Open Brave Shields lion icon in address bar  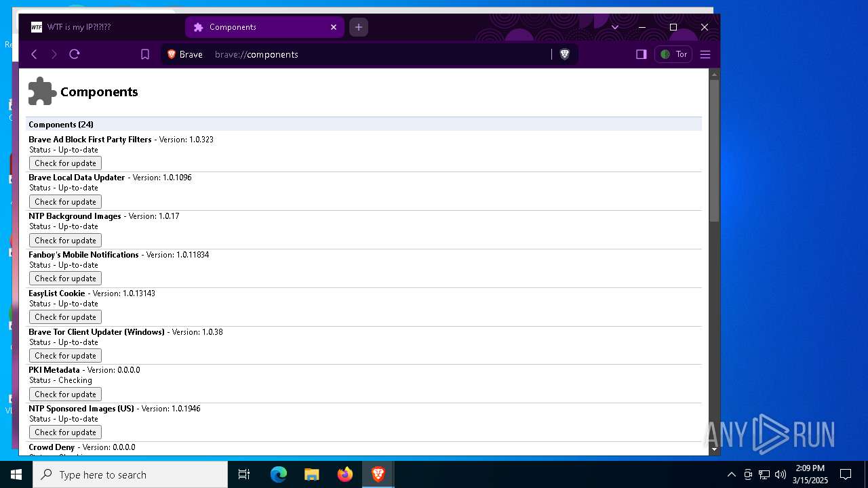564,54
